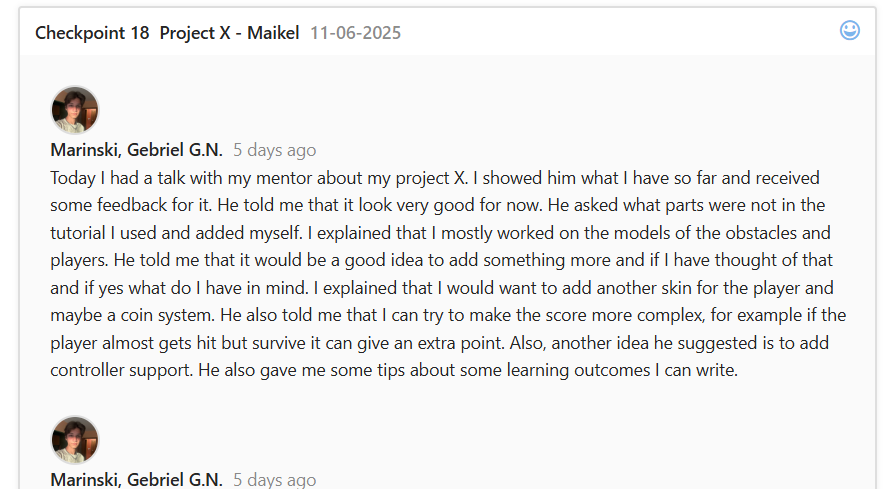
Task: Click the empty header space left of the smiley
Action: tap(620, 32)
